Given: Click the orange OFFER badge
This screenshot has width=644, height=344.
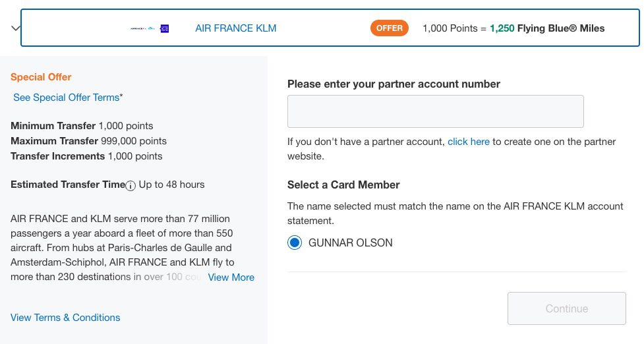Looking at the screenshot, I should (x=390, y=28).
